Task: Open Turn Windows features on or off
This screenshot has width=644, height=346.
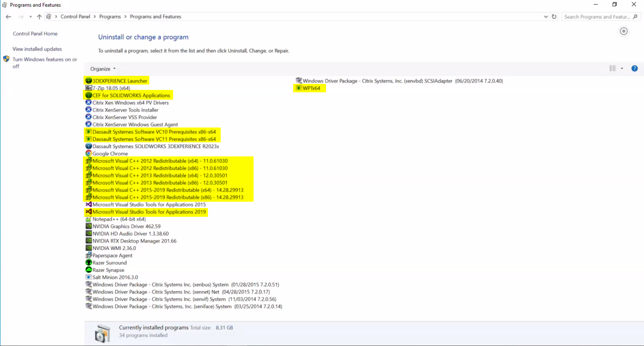Action: tap(45, 59)
